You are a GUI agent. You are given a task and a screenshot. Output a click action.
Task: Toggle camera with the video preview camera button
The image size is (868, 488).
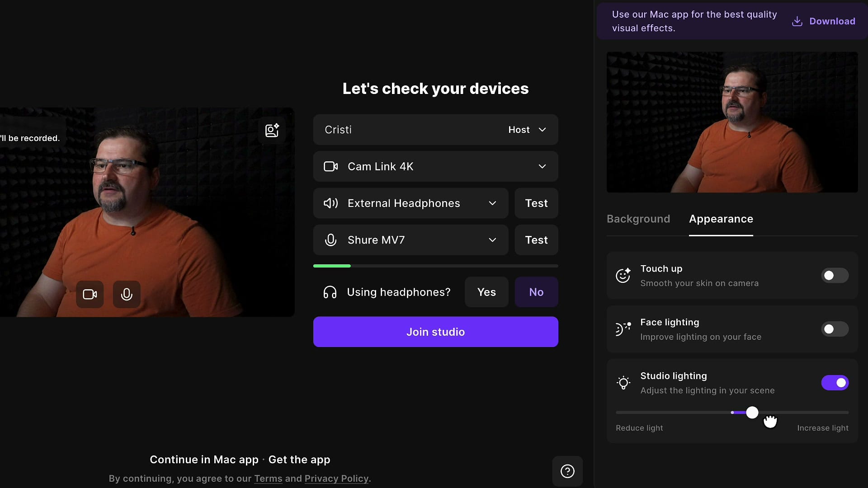click(x=90, y=295)
